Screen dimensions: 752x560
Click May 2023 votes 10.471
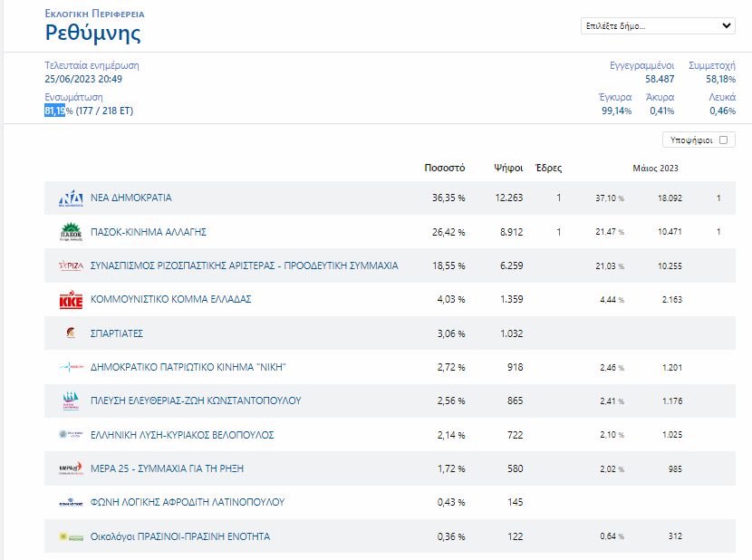click(670, 232)
